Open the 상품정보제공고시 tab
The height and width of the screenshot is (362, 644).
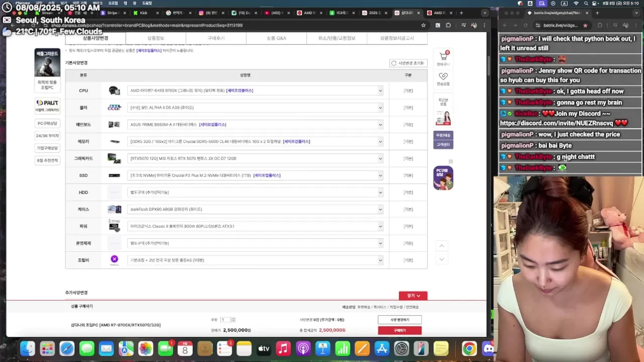[397, 38]
